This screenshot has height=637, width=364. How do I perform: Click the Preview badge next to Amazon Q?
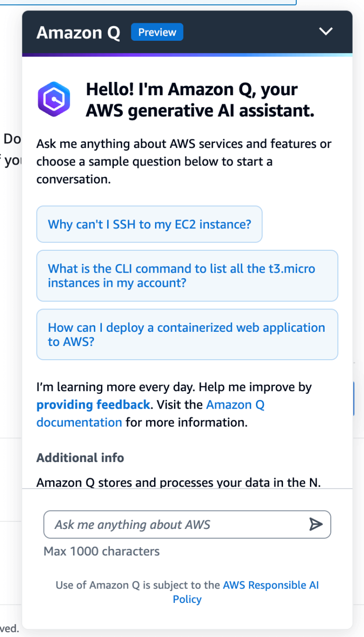click(x=157, y=32)
